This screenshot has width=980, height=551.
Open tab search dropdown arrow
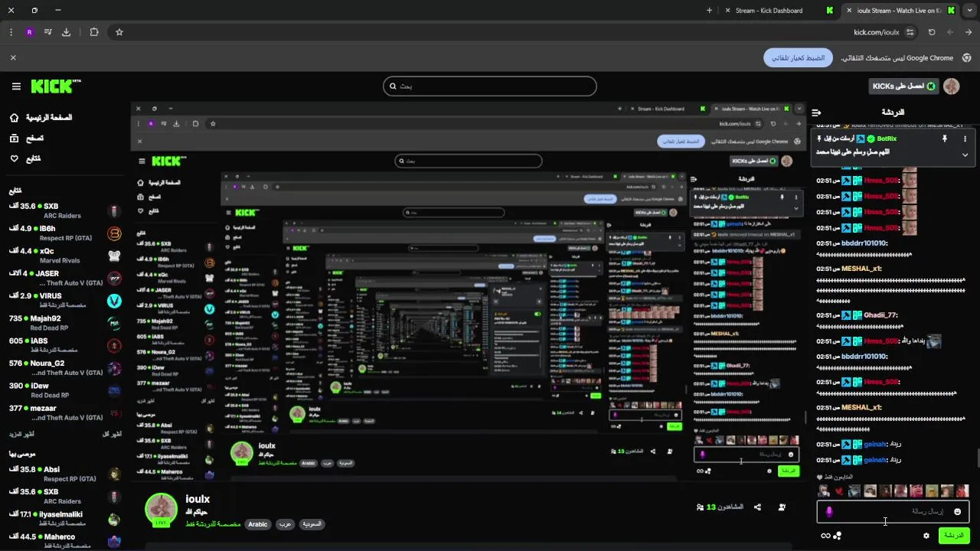969,11
